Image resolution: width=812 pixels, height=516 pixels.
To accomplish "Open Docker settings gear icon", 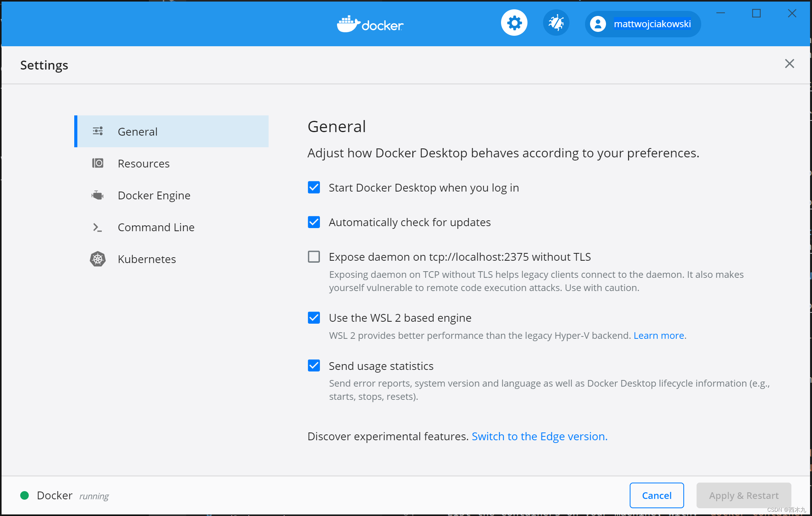I will [x=514, y=24].
